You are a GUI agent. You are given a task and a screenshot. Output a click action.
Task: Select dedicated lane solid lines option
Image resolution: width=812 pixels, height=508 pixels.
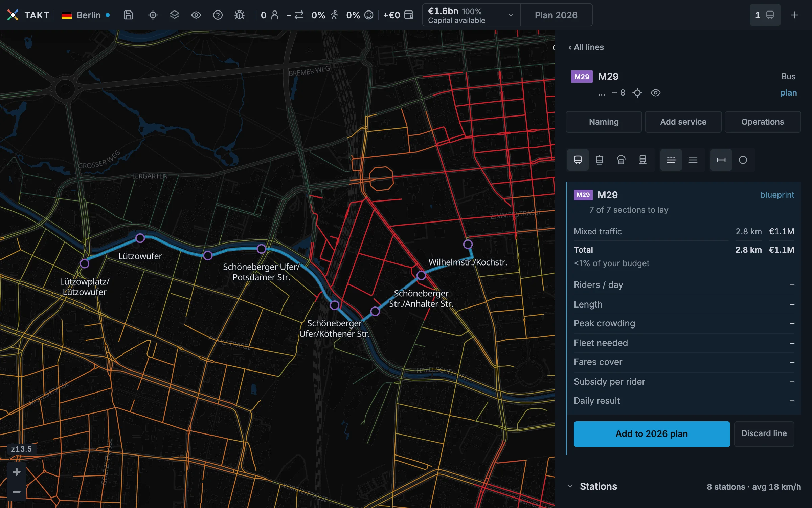point(693,160)
